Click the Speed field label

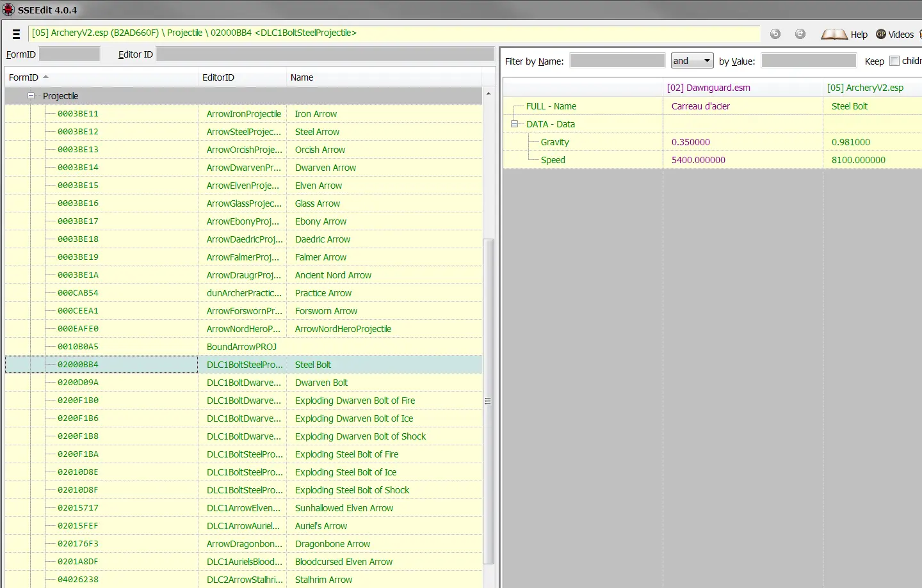(553, 160)
